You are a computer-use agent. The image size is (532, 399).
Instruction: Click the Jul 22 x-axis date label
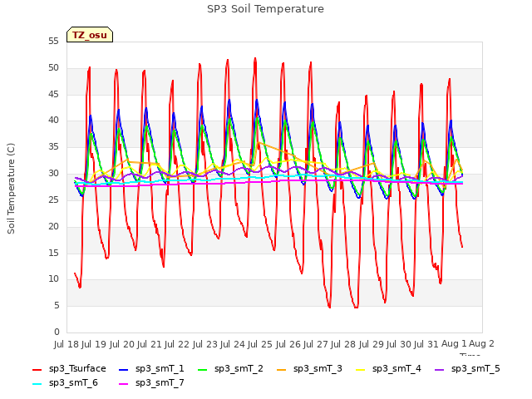point(177,344)
